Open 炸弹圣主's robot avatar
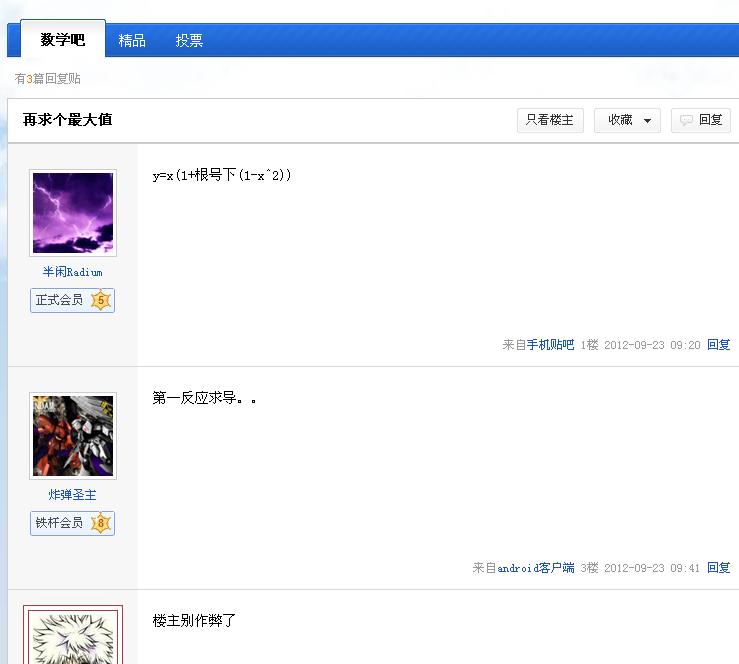739x664 pixels. point(73,436)
